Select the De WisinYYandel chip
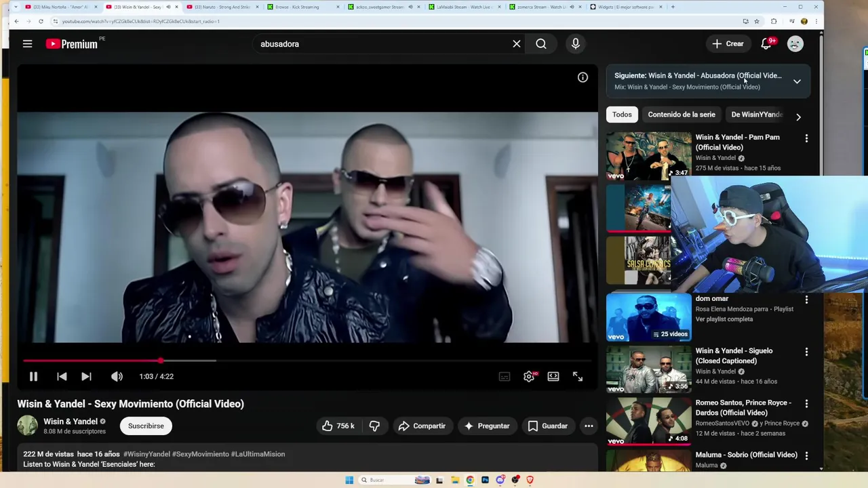Image resolution: width=868 pixels, height=488 pixels. click(757, 115)
